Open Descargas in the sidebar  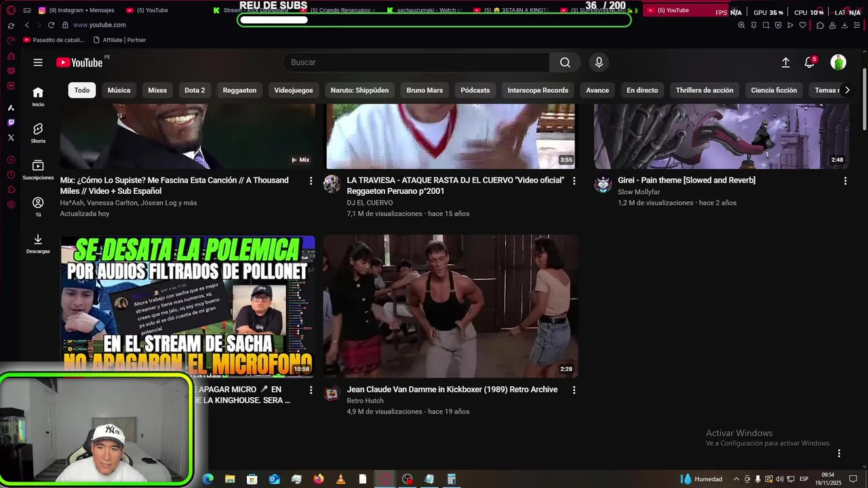38,243
